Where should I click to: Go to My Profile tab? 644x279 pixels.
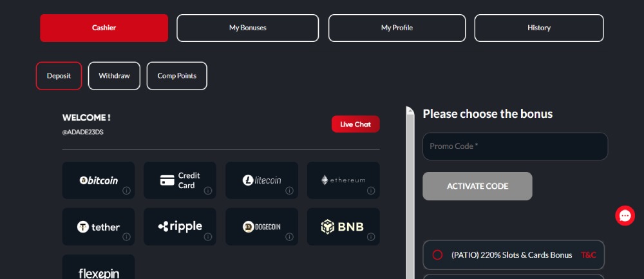pos(397,28)
